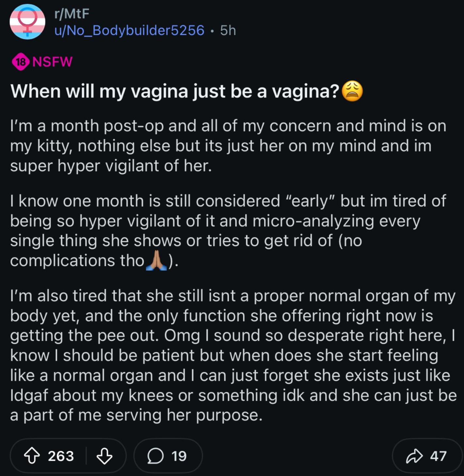464x476 pixels.
Task: Open the post title "When will my vagina just be a vagina?"
Action: pos(175,91)
